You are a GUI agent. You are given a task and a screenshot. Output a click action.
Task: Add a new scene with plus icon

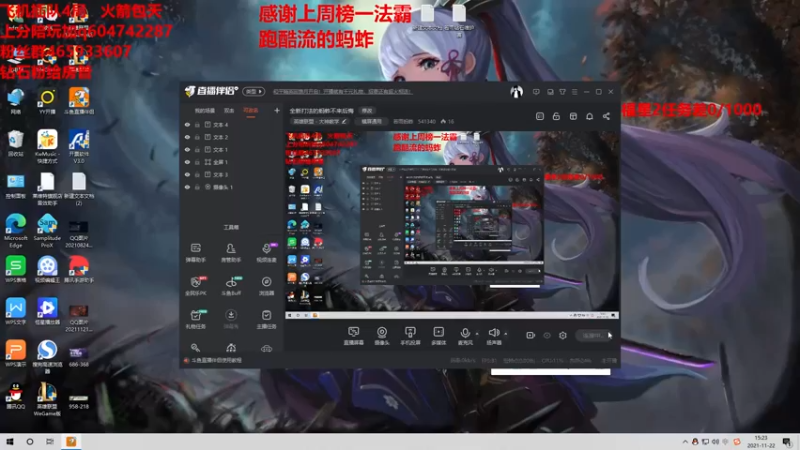pyautogui.click(x=277, y=110)
